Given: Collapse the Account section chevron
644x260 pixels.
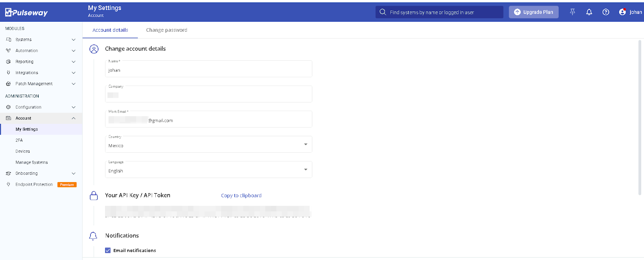Looking at the screenshot, I should pos(73,118).
